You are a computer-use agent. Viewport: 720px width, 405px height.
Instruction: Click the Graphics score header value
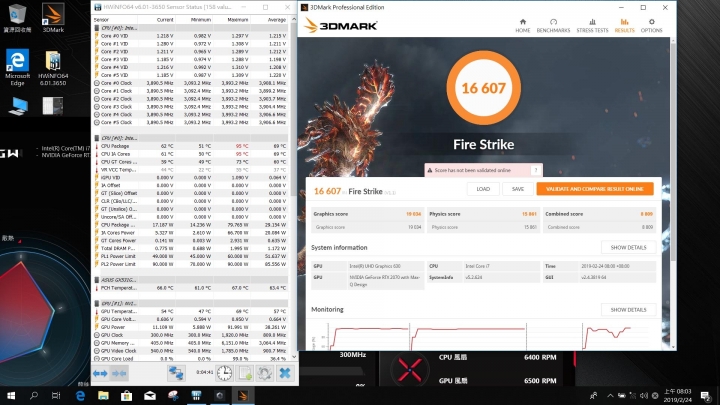coord(413,214)
